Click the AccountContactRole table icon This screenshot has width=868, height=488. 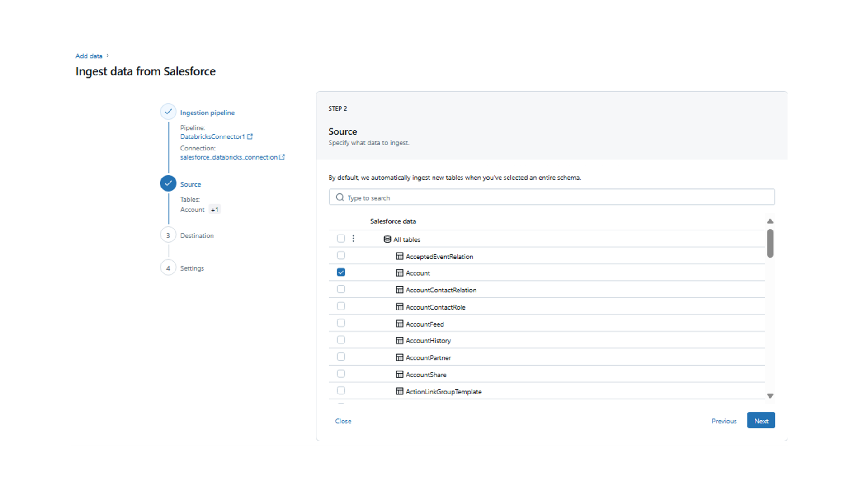[400, 307]
